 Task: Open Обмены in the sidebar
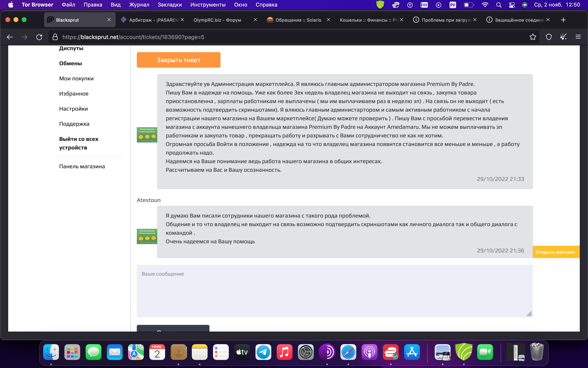pos(70,63)
